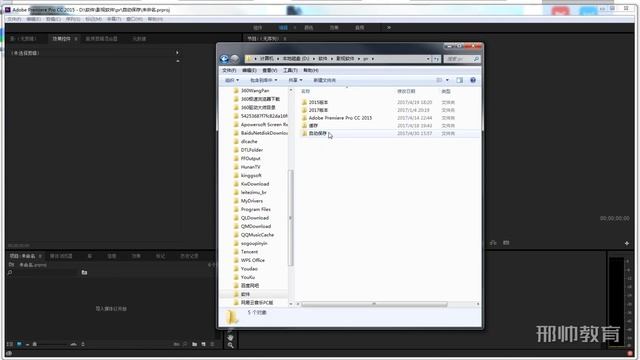Select FFOutput in the folder tree

point(250,158)
